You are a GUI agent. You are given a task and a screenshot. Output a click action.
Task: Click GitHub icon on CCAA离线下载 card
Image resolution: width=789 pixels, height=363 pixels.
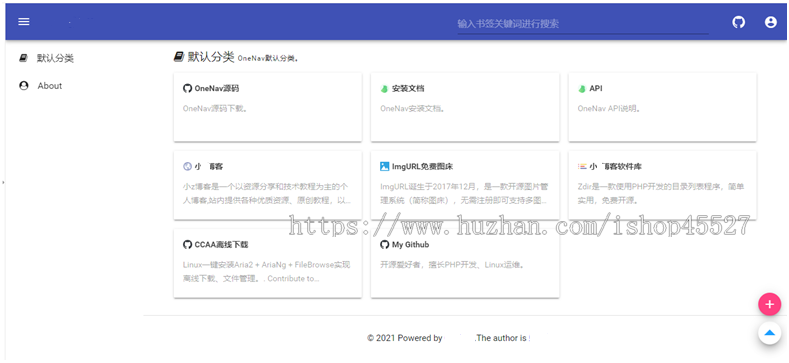tap(187, 245)
